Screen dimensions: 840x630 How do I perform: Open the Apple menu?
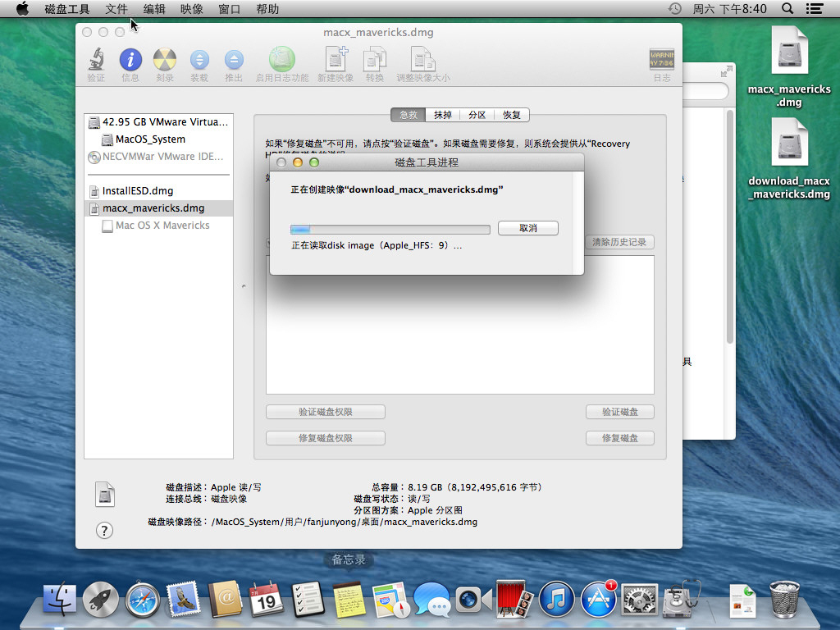click(22, 8)
